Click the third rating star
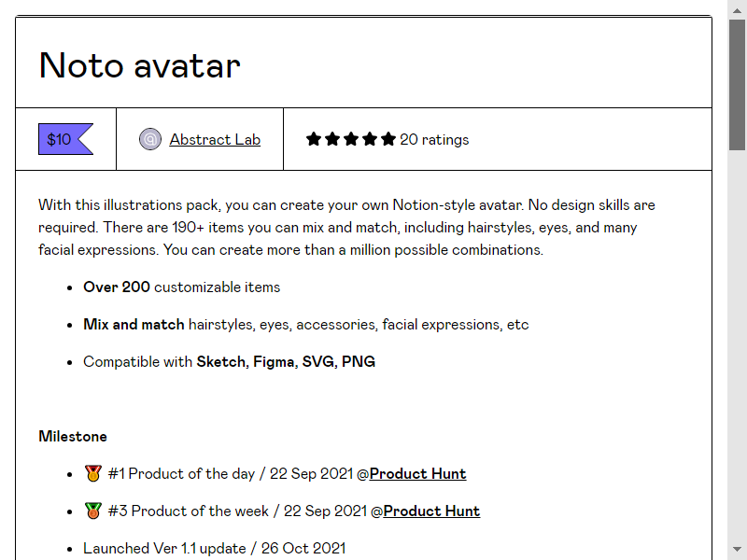This screenshot has height=560, width=747. coord(351,139)
